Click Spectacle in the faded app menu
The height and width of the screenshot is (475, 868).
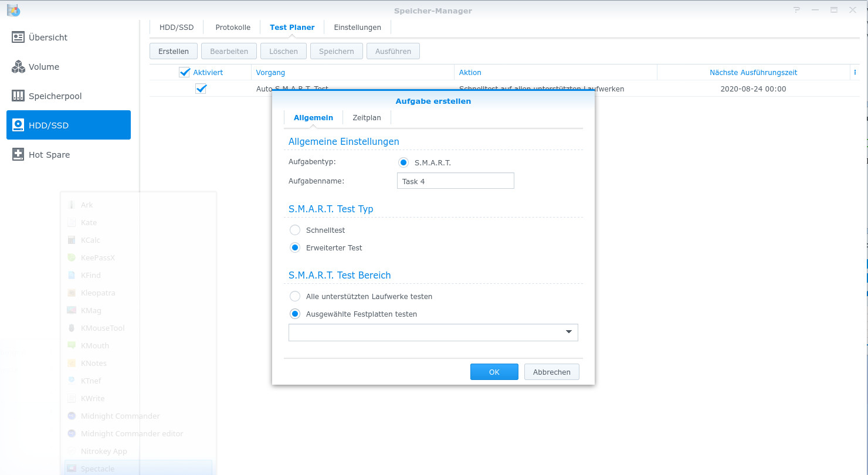(x=138, y=469)
